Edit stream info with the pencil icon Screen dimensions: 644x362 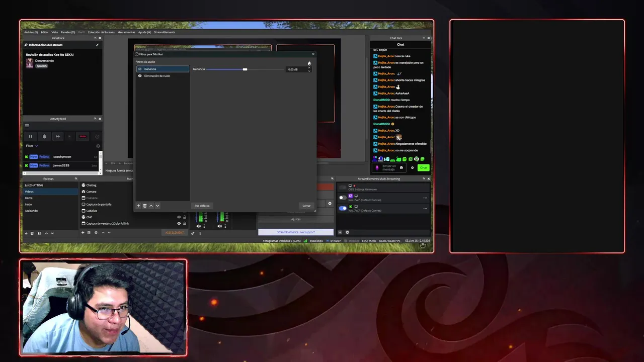click(97, 45)
